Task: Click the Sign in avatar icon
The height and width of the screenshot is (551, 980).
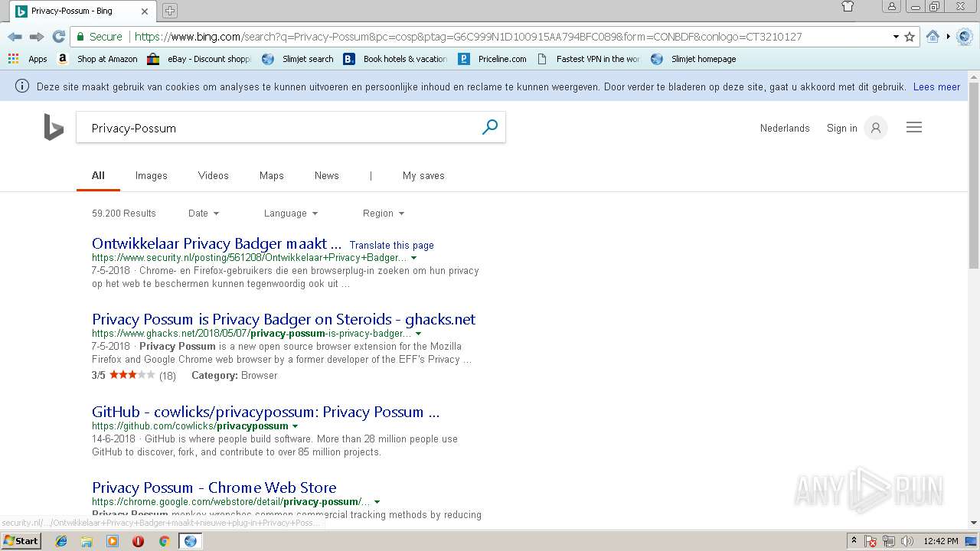Action: point(876,129)
